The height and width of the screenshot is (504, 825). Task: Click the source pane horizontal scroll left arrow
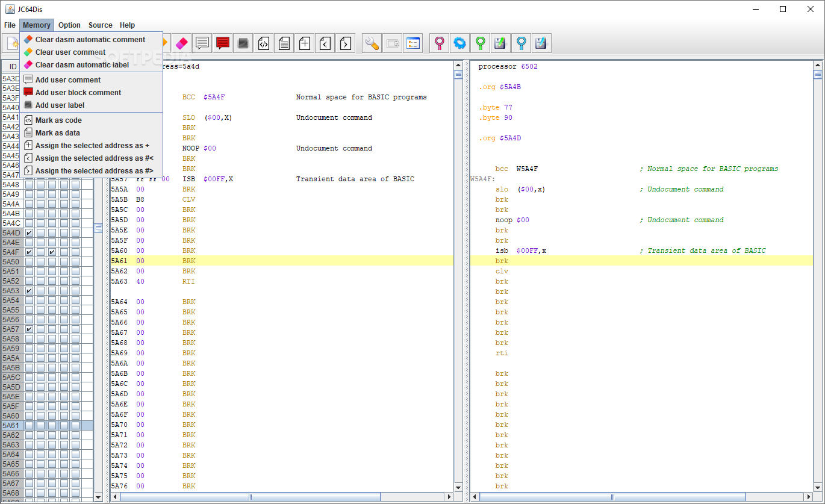point(475,497)
